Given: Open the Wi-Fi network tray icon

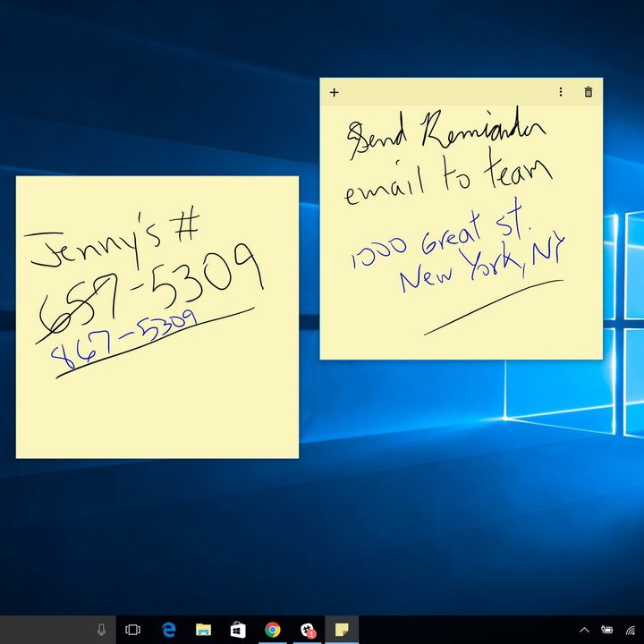Looking at the screenshot, I should click(x=631, y=630).
